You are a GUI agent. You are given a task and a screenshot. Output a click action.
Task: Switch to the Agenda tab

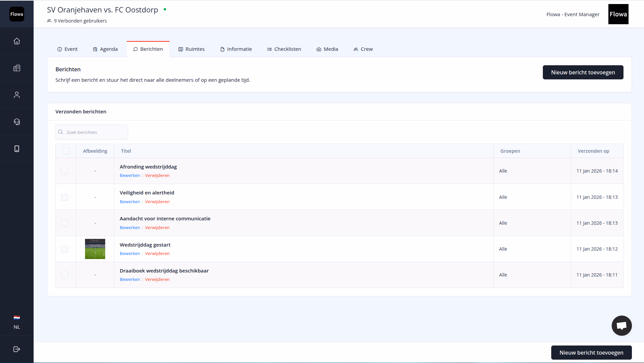point(105,49)
